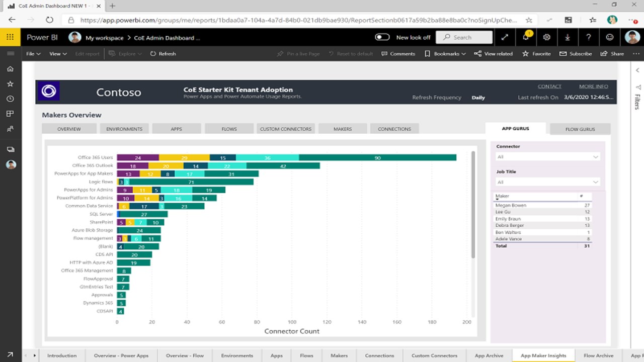Click the Search box in header
The image size is (644, 362).
[x=464, y=37]
